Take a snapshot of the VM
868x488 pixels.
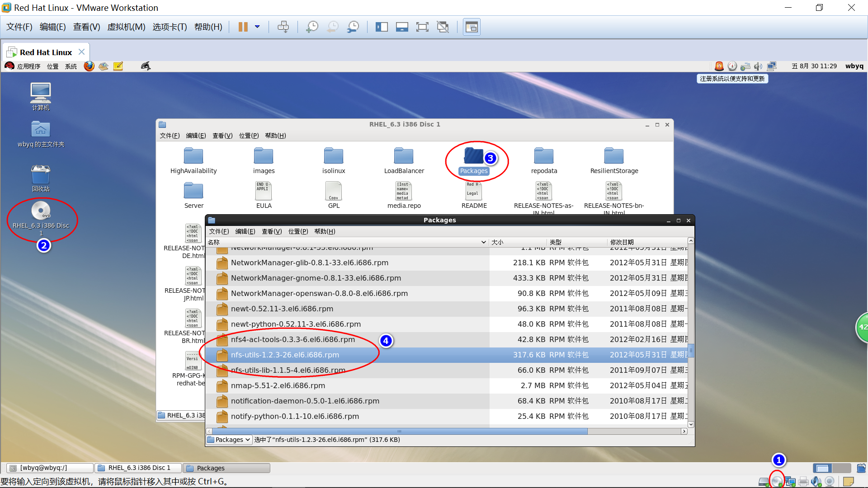click(312, 27)
